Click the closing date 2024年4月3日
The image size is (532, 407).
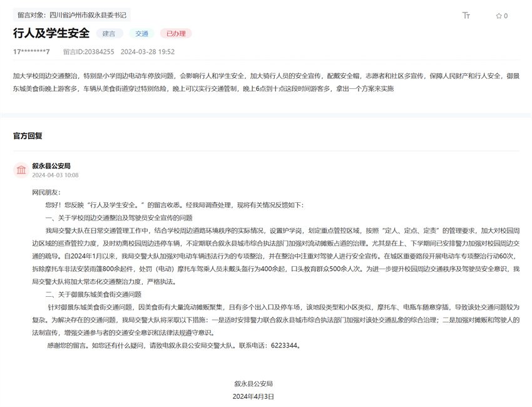(x=253, y=396)
